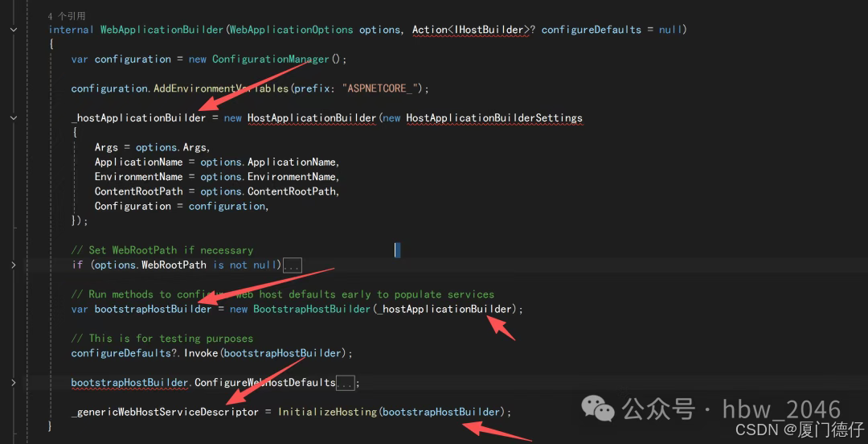Click the 'BootstrapHostBuilder' constructor type name

pyautogui.click(x=312, y=310)
